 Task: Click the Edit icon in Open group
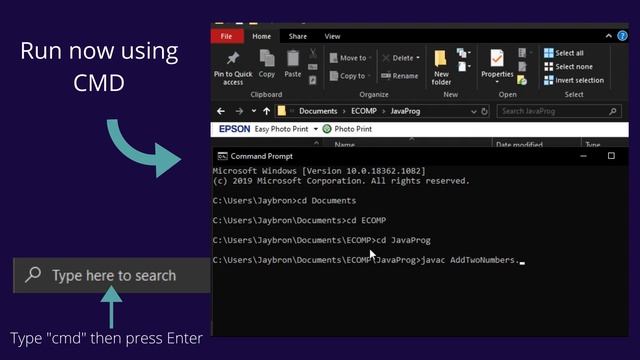pyautogui.click(x=522, y=67)
